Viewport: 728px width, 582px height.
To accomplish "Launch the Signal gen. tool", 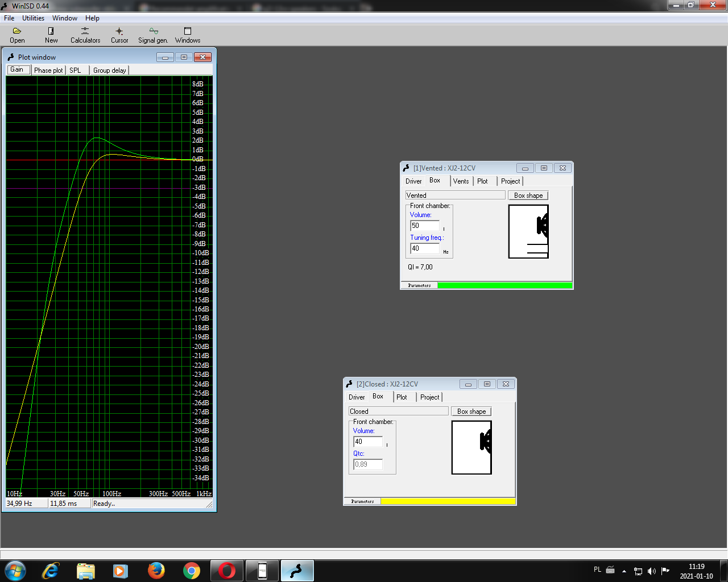I will (153, 35).
